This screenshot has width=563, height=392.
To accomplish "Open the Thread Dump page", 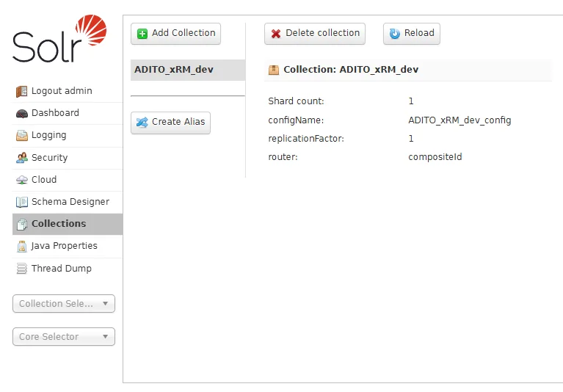I will point(68,269).
